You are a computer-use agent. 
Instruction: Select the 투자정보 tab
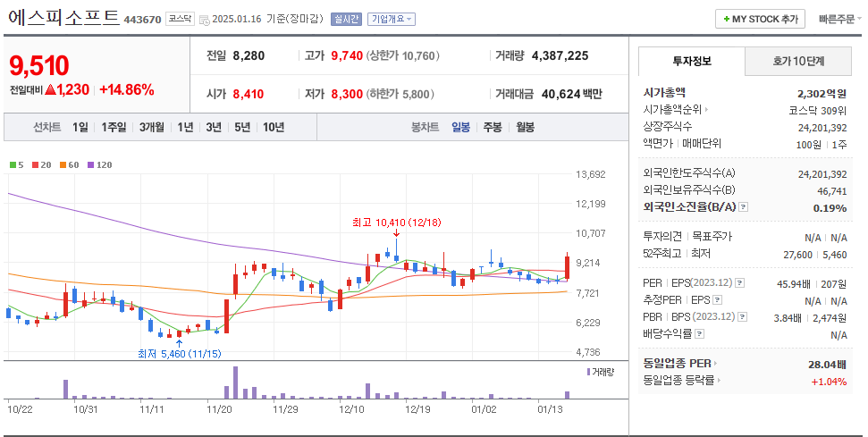[690, 61]
